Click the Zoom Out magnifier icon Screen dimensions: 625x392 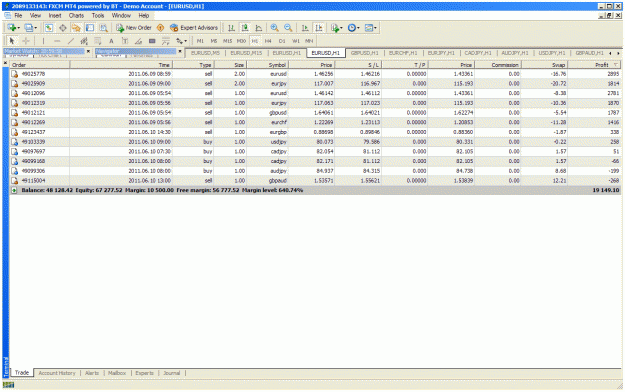coord(288,28)
